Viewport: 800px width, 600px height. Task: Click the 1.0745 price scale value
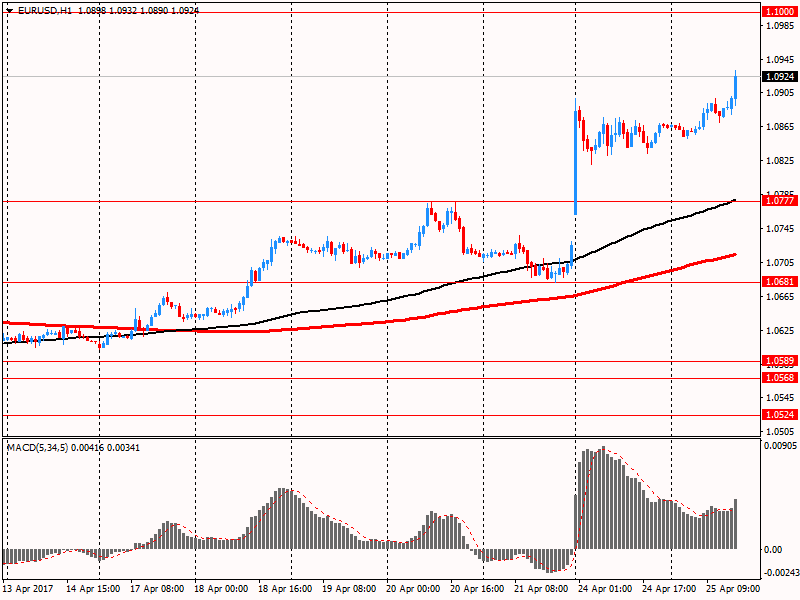780,229
